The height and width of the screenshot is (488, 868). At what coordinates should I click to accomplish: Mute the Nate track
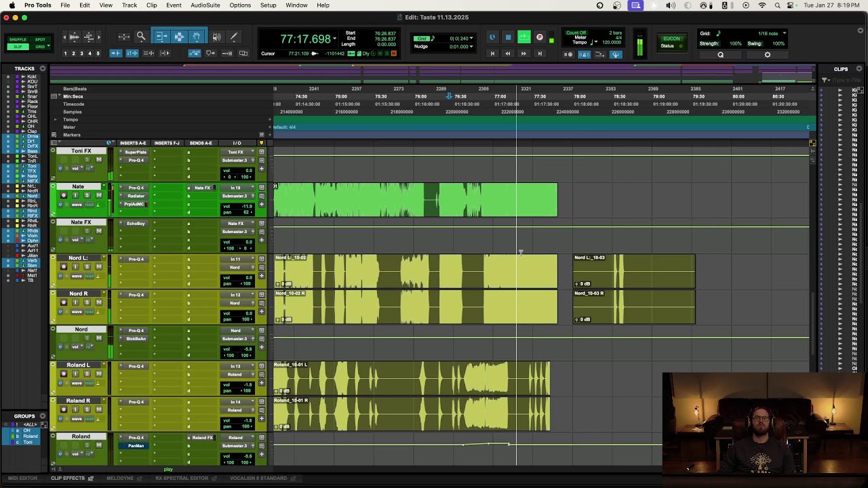coord(98,195)
